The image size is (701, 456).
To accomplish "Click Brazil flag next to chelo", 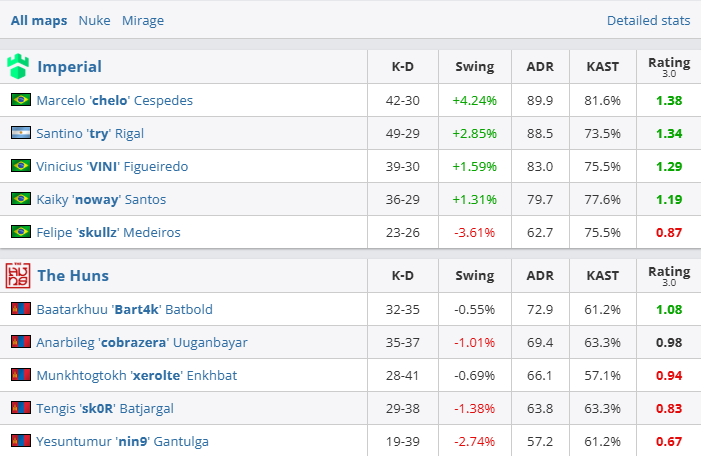I will click(x=20, y=100).
